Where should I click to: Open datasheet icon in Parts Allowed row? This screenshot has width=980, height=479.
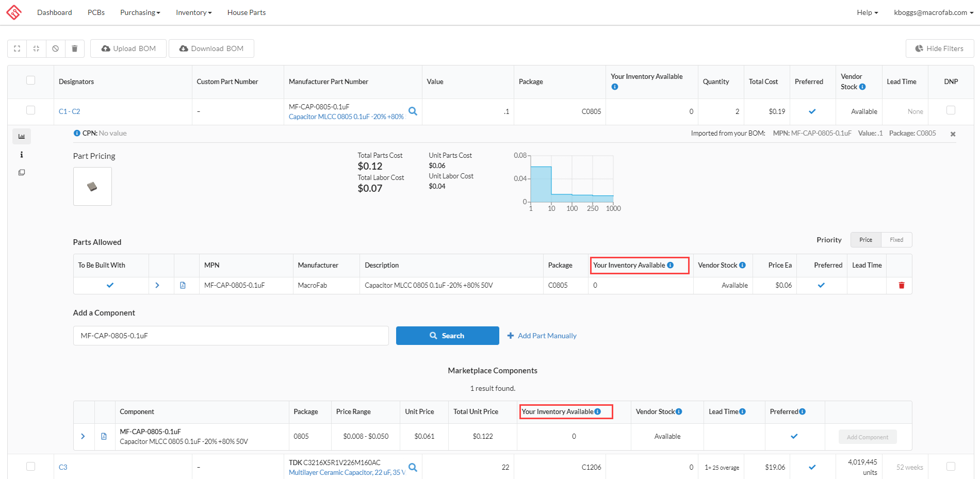tap(183, 285)
